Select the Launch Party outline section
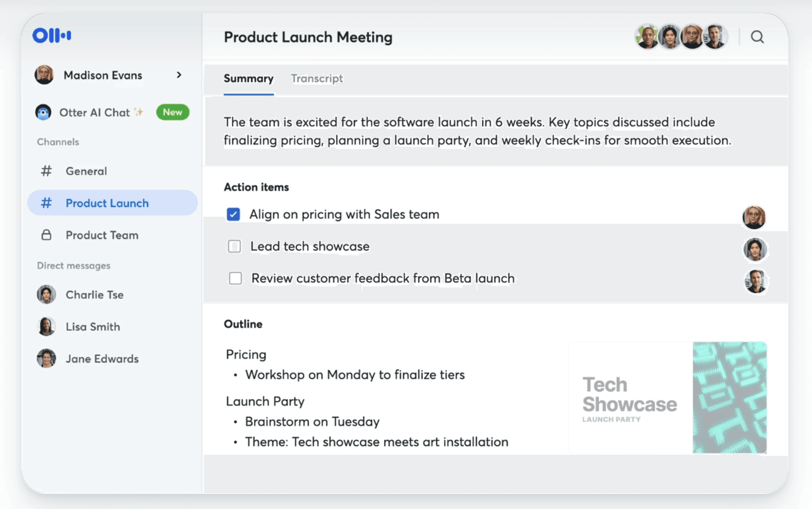 tap(265, 401)
